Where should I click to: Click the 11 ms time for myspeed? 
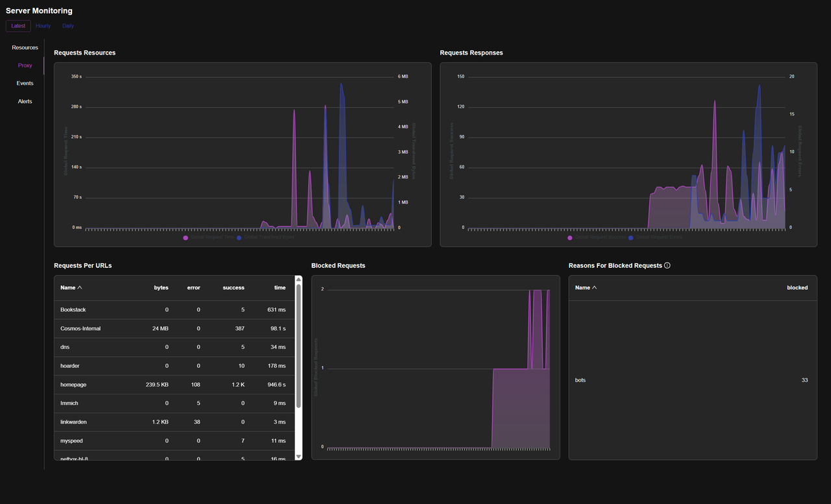point(278,441)
